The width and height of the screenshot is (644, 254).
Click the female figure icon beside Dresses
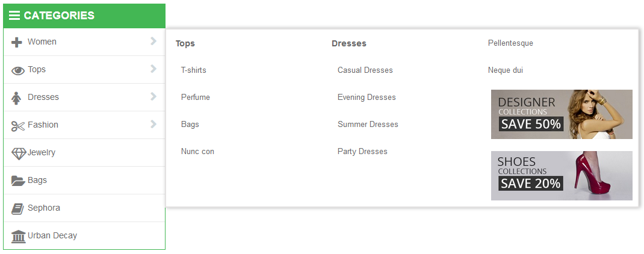[x=16, y=98]
